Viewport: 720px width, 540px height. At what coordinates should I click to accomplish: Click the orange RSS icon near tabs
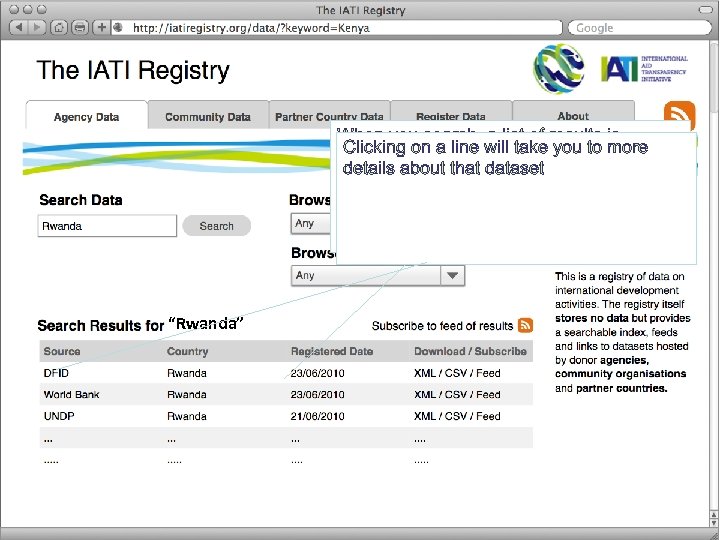pyautogui.click(x=679, y=116)
